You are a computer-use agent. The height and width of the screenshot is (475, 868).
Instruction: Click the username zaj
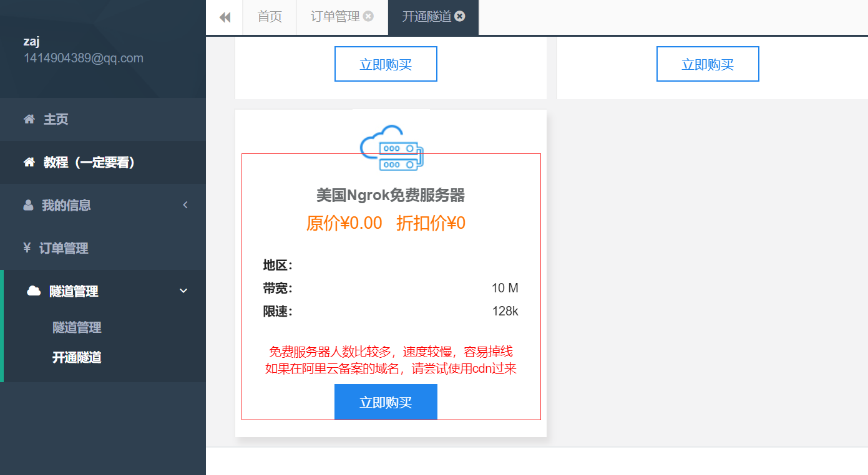click(x=32, y=42)
